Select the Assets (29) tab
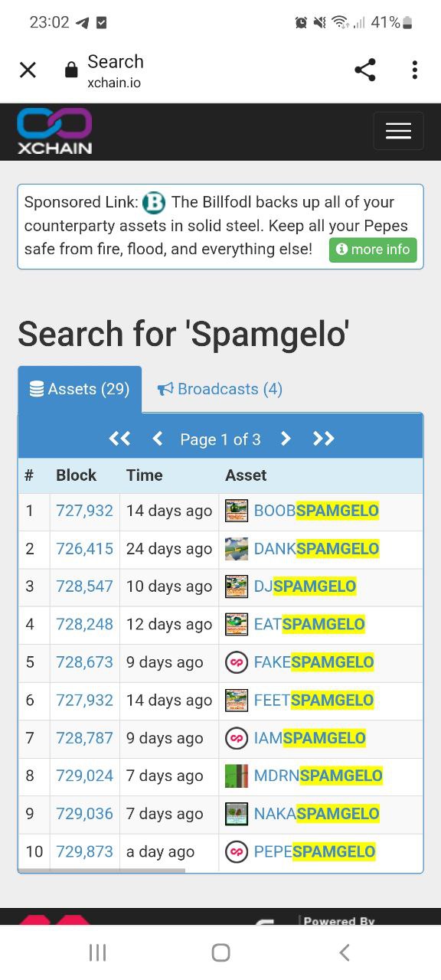Image resolution: width=441 pixels, height=980 pixels. click(x=80, y=389)
